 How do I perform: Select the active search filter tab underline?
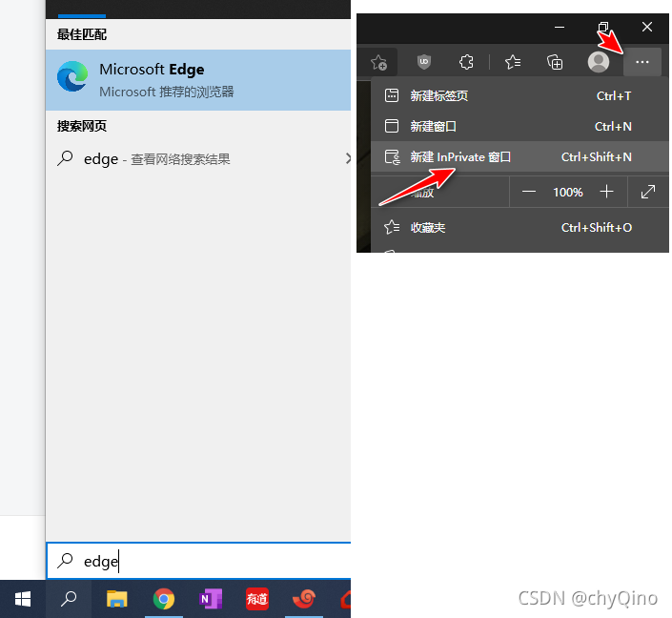coord(82,16)
